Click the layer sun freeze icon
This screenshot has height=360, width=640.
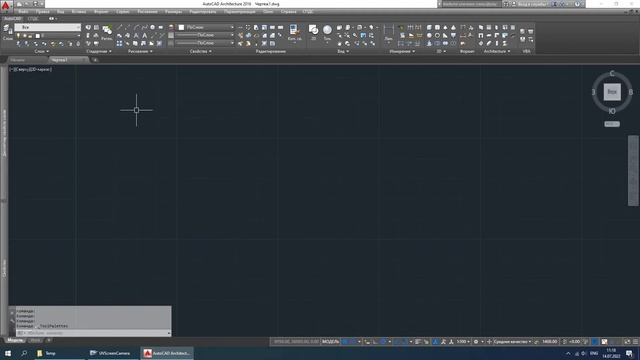click(24, 36)
